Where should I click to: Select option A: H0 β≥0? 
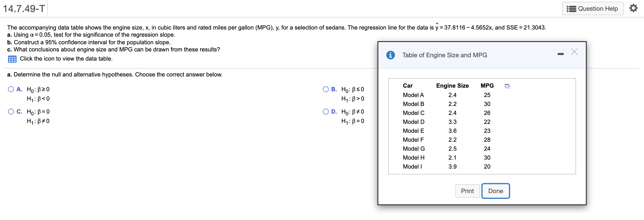(11, 89)
